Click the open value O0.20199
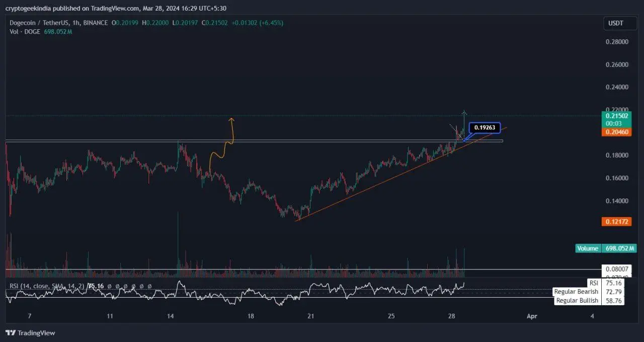Screen dimensions: 644x342 125,23
